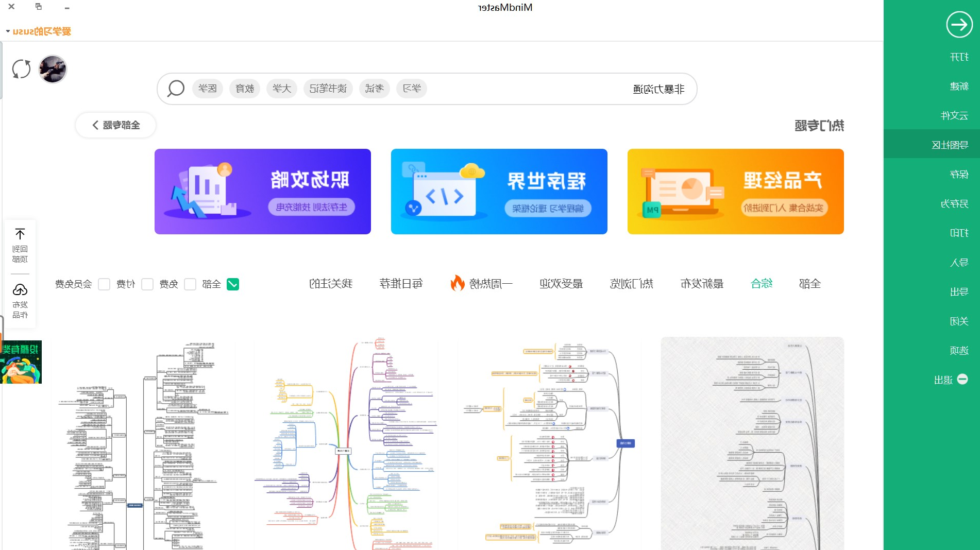The height and width of the screenshot is (550, 980).
Task: Switch to the 一周热榜 tab
Action: click(x=491, y=284)
